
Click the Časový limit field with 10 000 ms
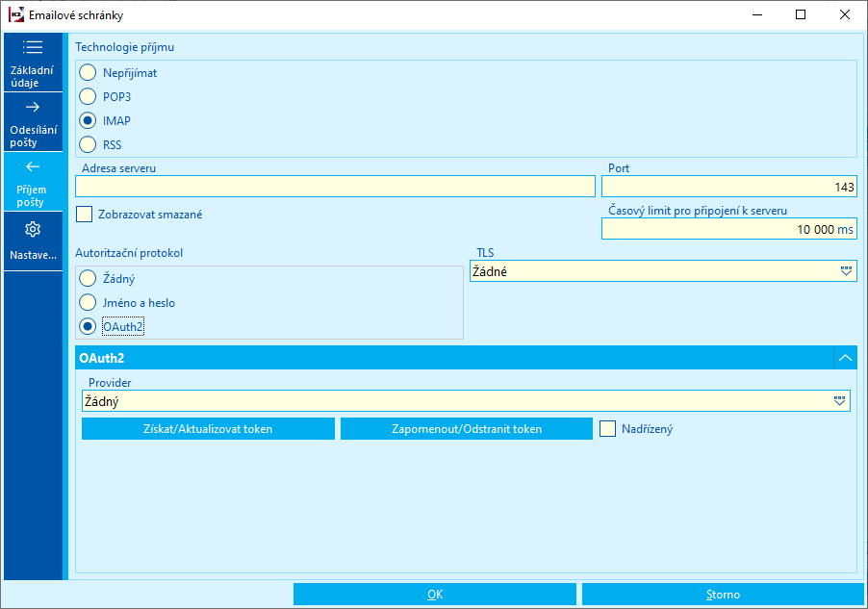(729, 229)
